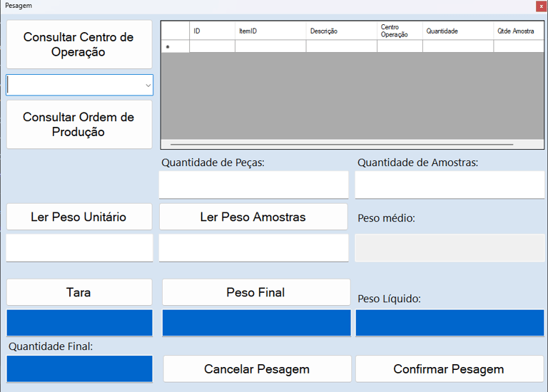Click the Descrição column header

[x=342, y=31]
